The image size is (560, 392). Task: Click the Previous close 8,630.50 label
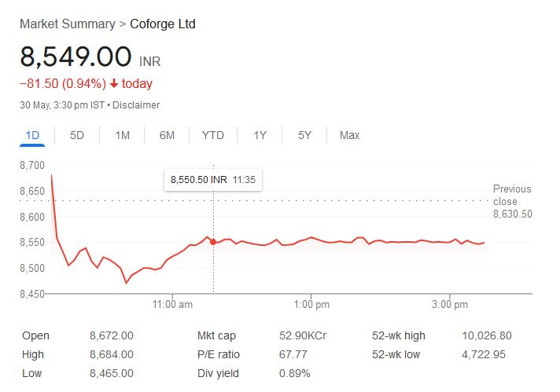click(x=512, y=201)
